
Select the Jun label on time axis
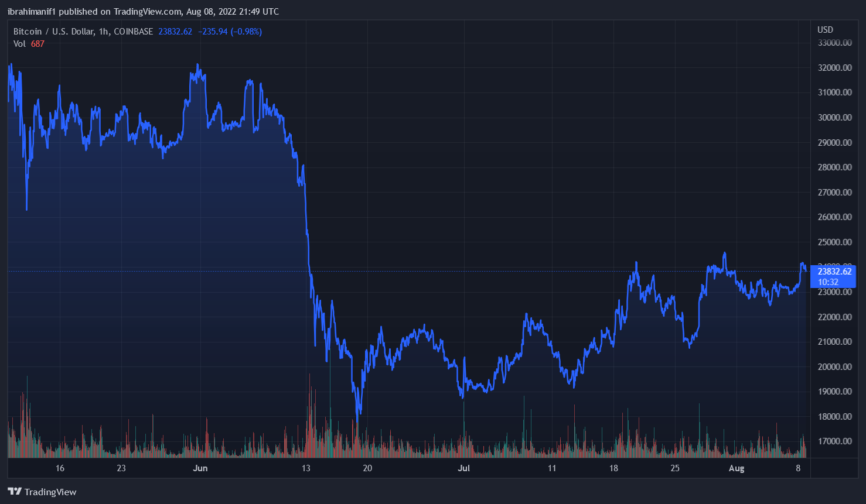click(200, 468)
